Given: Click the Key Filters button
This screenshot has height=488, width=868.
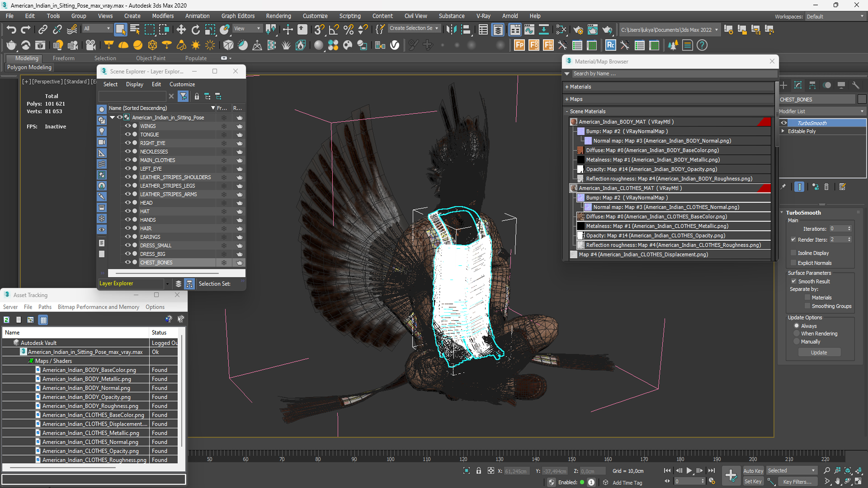Looking at the screenshot, I should 797,482.
